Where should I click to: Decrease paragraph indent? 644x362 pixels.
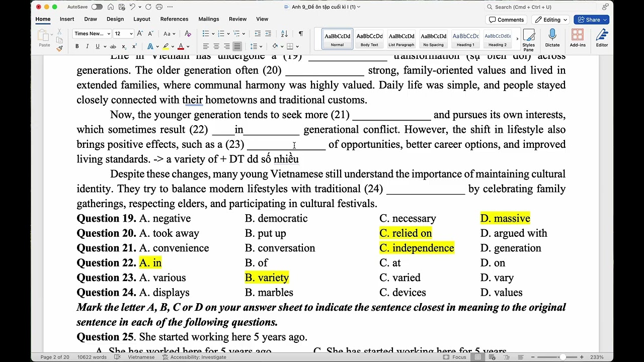[x=258, y=34]
